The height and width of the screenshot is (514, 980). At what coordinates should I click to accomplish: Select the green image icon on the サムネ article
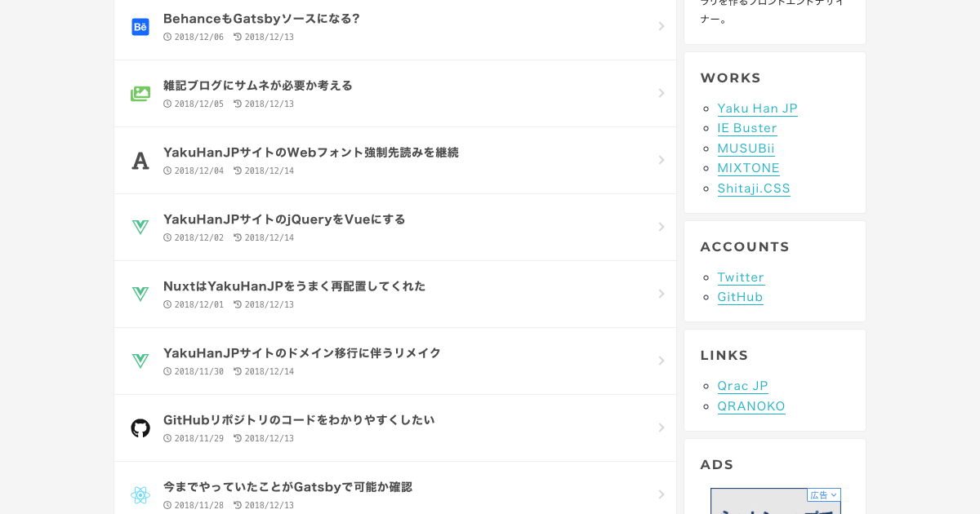click(x=140, y=93)
